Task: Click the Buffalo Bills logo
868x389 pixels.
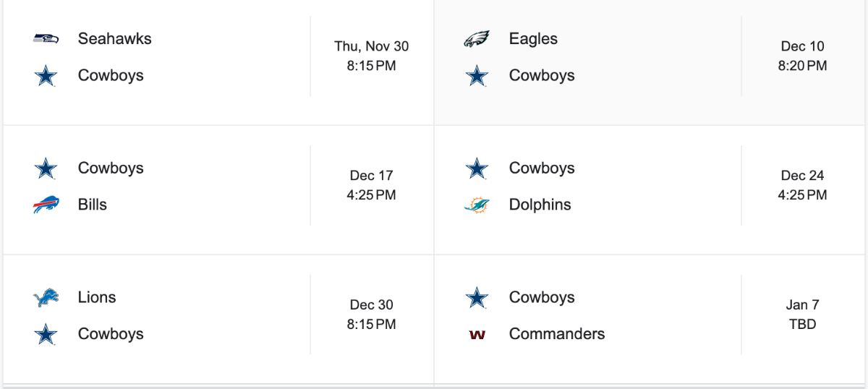Action: click(46, 205)
